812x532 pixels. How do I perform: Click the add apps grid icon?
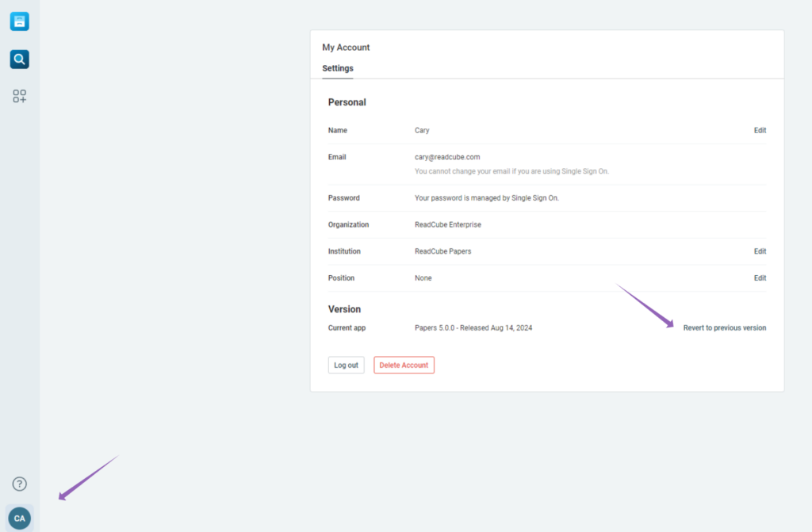pos(20,97)
